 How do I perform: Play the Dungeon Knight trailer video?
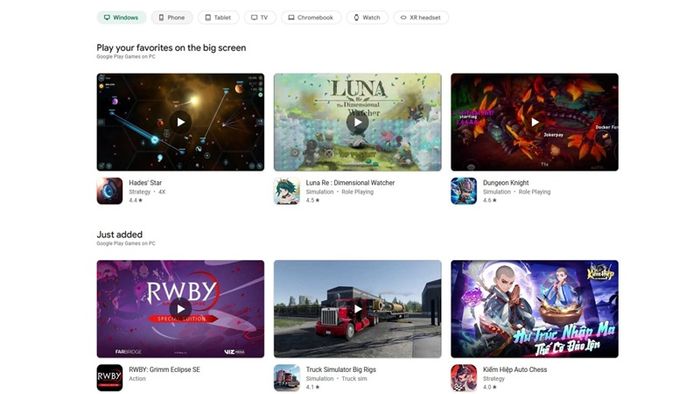(x=535, y=122)
